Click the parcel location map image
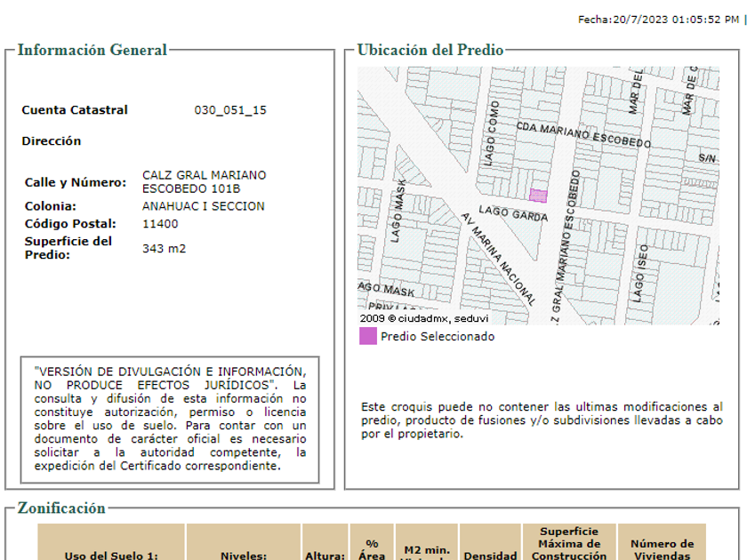The height and width of the screenshot is (560, 747). (x=538, y=196)
